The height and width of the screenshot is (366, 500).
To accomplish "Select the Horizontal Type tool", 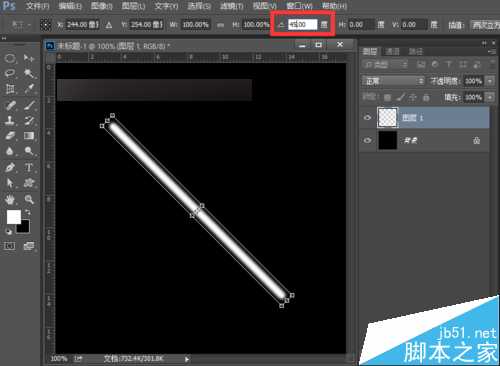I will (x=29, y=167).
